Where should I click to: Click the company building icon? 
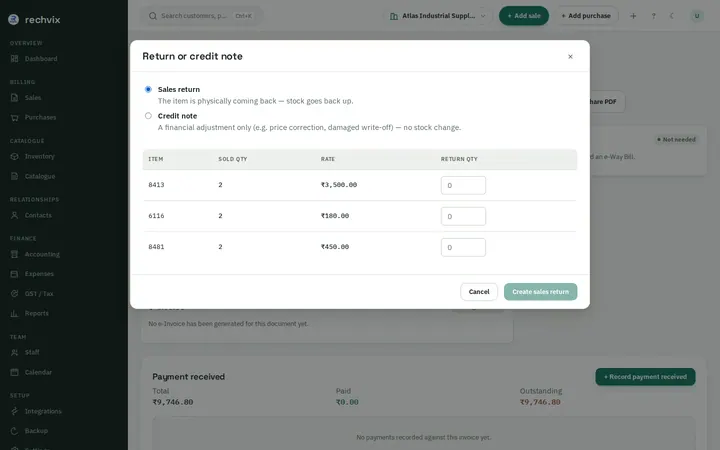tap(394, 16)
